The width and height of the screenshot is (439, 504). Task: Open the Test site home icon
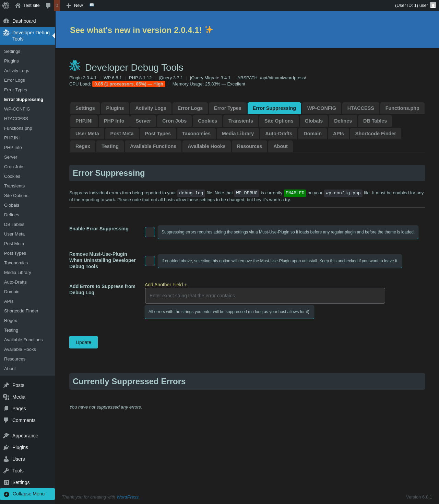pos(18,5)
